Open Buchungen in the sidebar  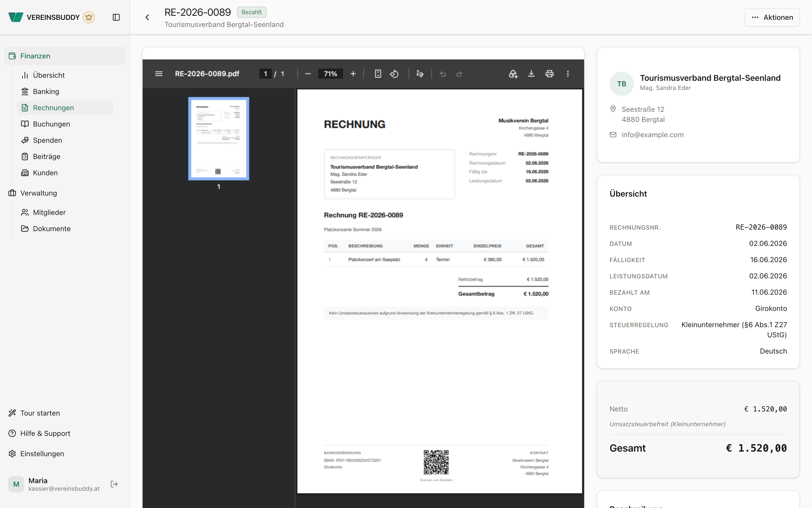(x=65, y=124)
